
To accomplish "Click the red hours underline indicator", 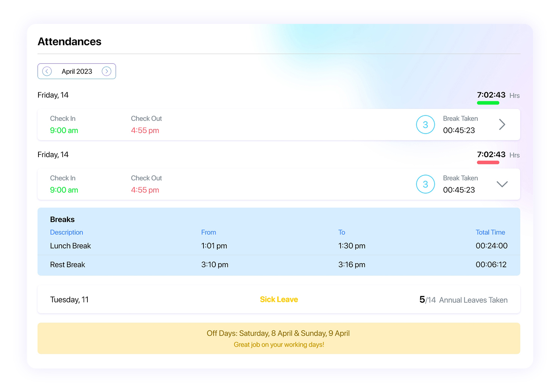I will pos(488,162).
